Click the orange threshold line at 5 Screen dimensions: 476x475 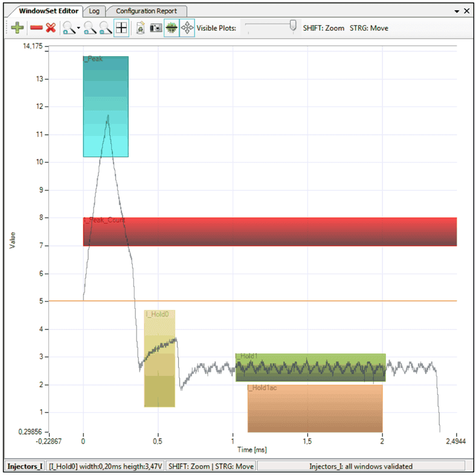pos(252,301)
